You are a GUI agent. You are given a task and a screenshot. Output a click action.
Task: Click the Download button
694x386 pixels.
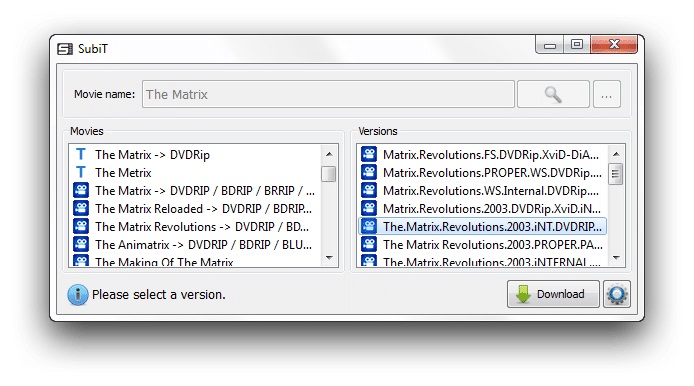(553, 294)
